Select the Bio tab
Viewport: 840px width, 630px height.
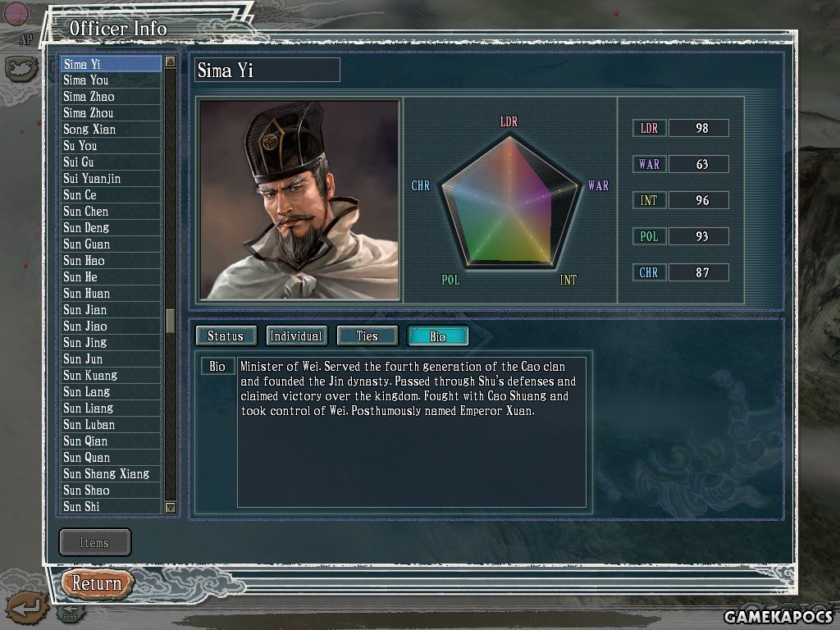click(438, 336)
